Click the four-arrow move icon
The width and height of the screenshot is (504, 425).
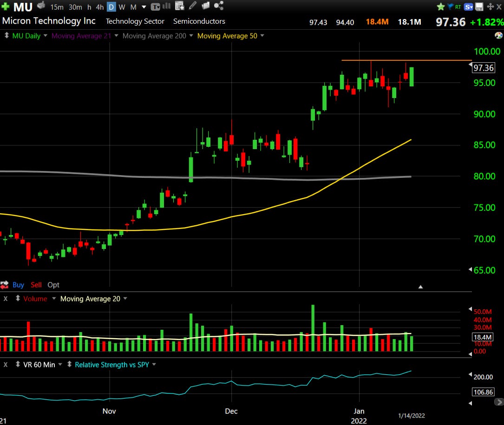(490, 7)
